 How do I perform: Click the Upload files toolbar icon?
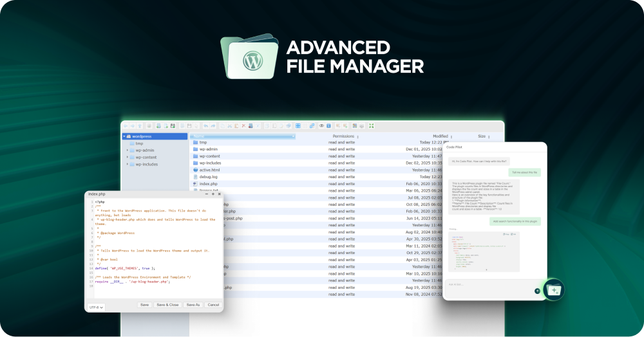tap(173, 126)
